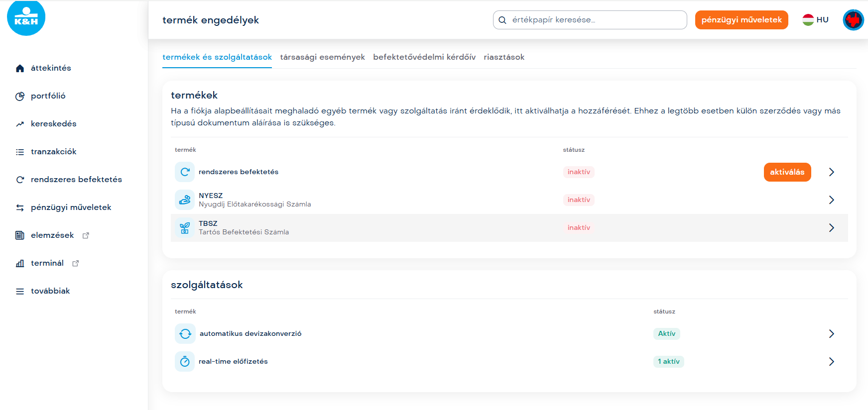Click the orange pénzügyi műveletek button
The height and width of the screenshot is (410, 868).
point(741,20)
